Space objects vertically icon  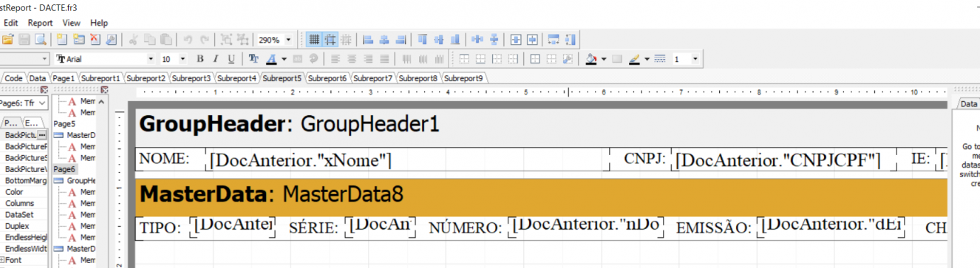(494, 40)
